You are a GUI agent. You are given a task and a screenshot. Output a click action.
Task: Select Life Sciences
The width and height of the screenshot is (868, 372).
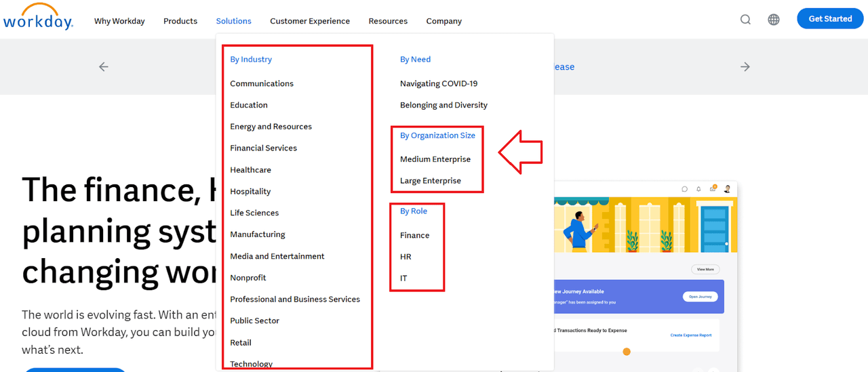click(x=254, y=213)
